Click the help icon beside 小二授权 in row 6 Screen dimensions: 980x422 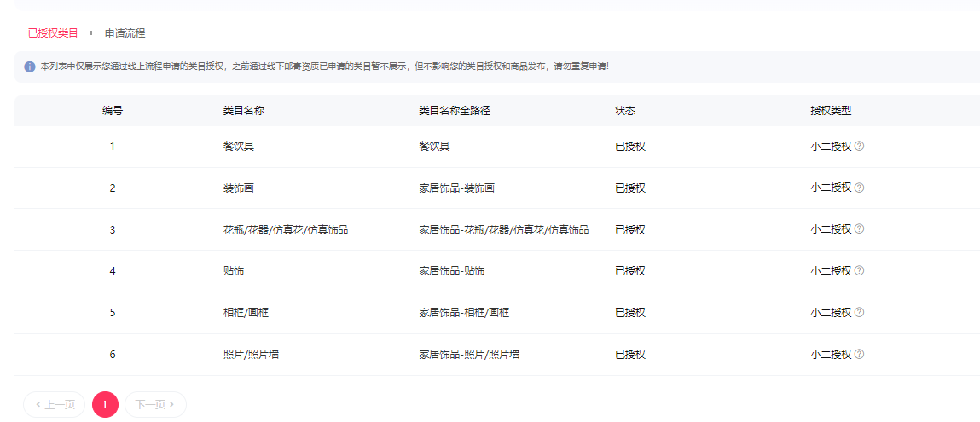(x=859, y=354)
